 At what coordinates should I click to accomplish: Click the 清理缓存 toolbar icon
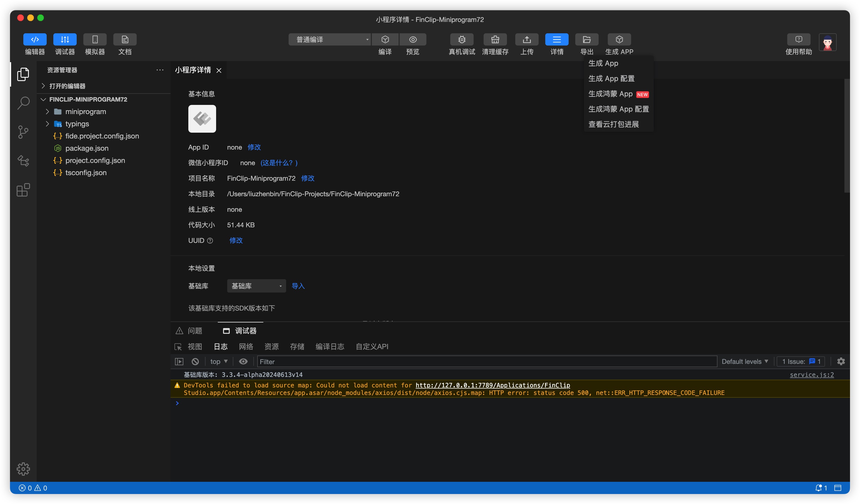[x=495, y=40]
